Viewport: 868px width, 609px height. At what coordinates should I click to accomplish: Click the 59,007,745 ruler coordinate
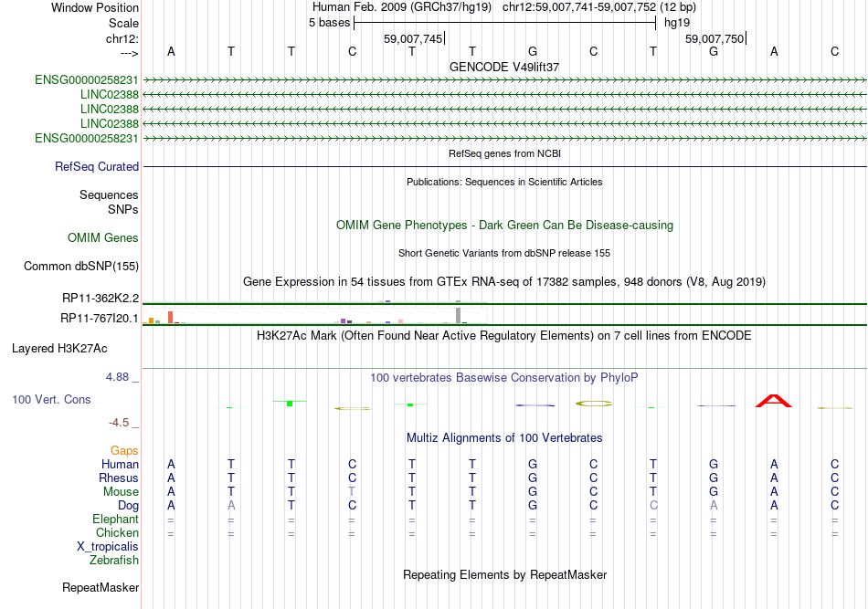[413, 38]
